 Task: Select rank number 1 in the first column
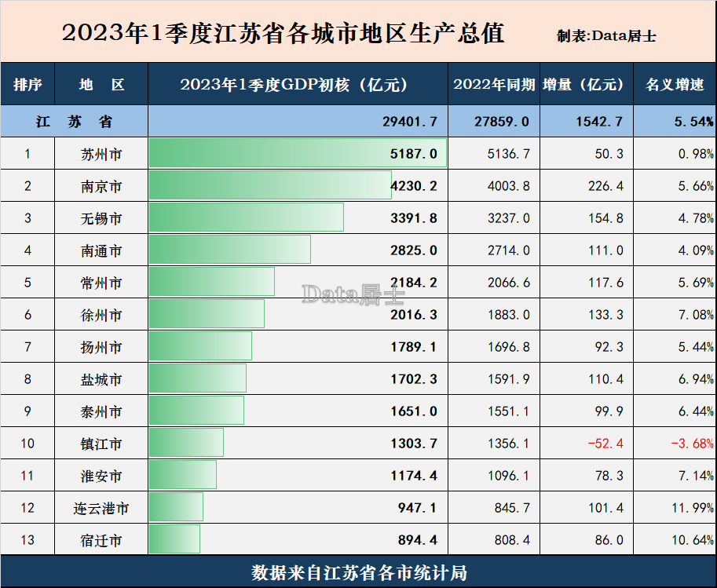(x=27, y=154)
